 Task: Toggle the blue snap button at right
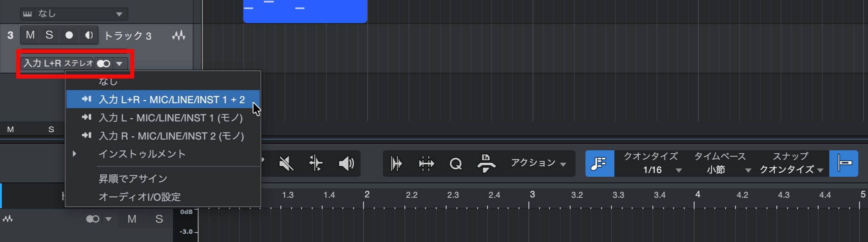point(844,164)
